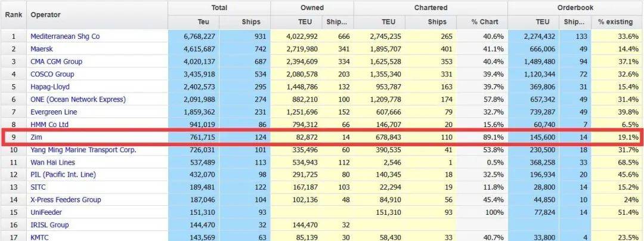Open the HMM Co Ltd link
This screenshot has width=644, height=241.
tap(49, 125)
